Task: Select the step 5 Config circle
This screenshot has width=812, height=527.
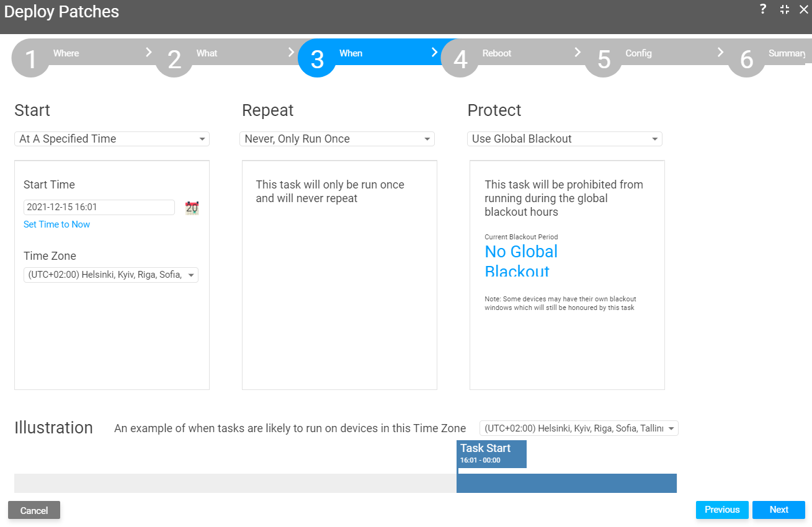Action: pyautogui.click(x=604, y=58)
